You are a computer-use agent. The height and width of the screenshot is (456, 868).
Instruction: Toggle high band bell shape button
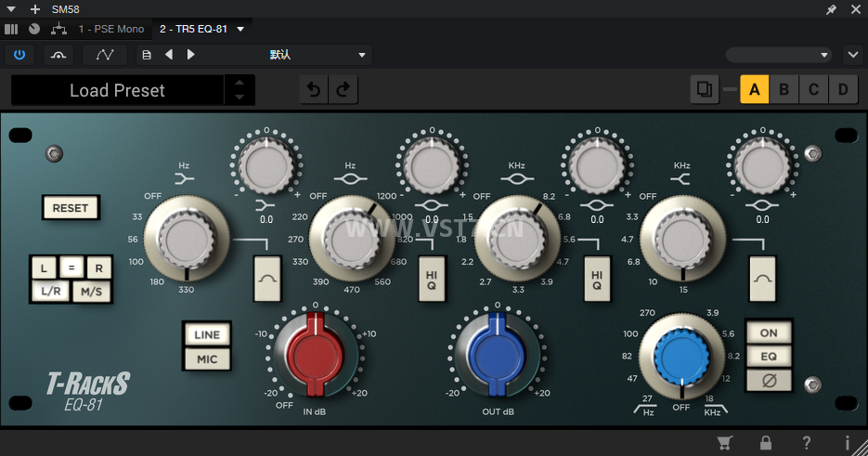762,279
